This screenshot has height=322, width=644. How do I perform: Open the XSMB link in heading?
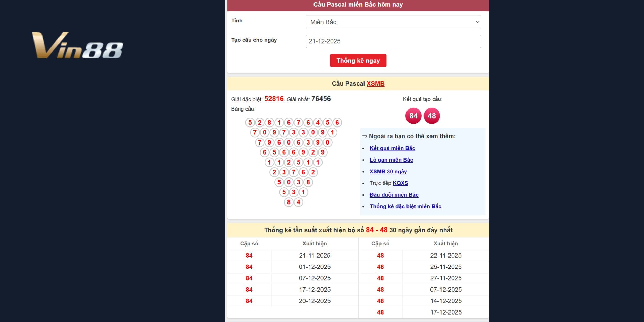tap(375, 84)
